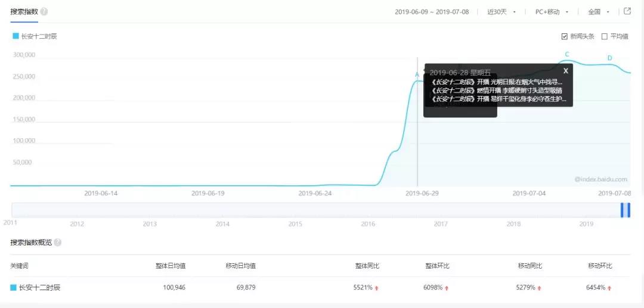Screen dimensions: 644x308
Task: Click the 2019-06-29 x-axis date label
Action: pos(422,193)
